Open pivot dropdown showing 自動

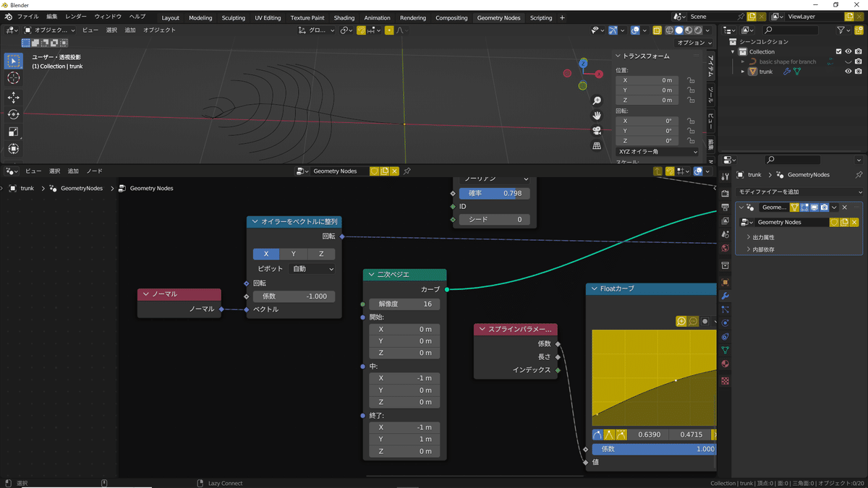[312, 269]
